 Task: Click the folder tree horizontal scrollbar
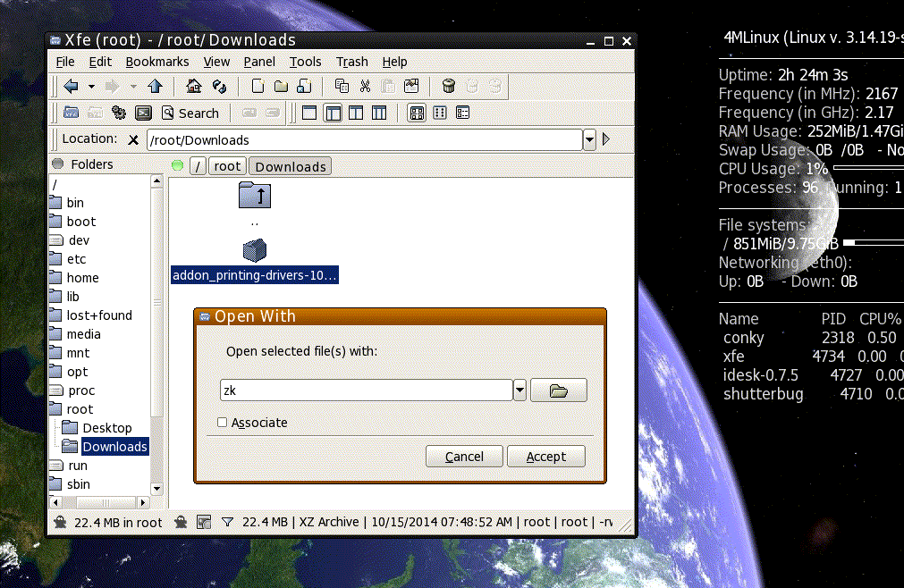[99, 503]
